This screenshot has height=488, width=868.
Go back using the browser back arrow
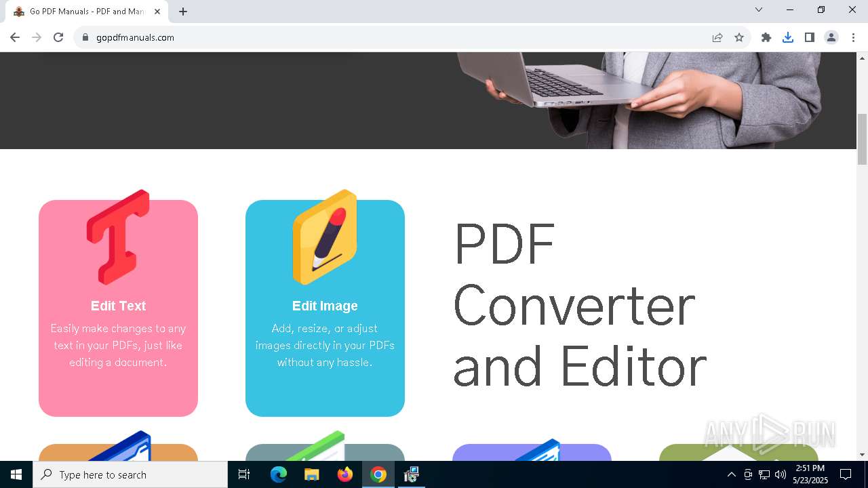click(15, 37)
